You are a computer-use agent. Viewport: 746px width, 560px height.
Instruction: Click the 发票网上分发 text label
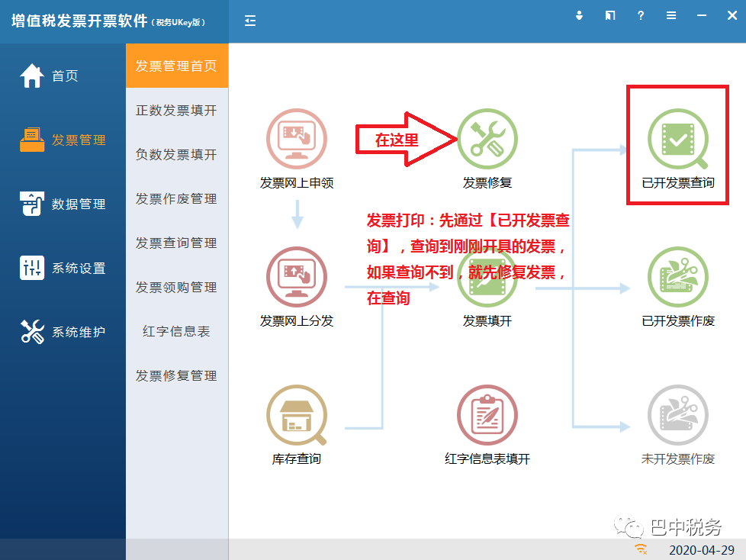pos(297,320)
